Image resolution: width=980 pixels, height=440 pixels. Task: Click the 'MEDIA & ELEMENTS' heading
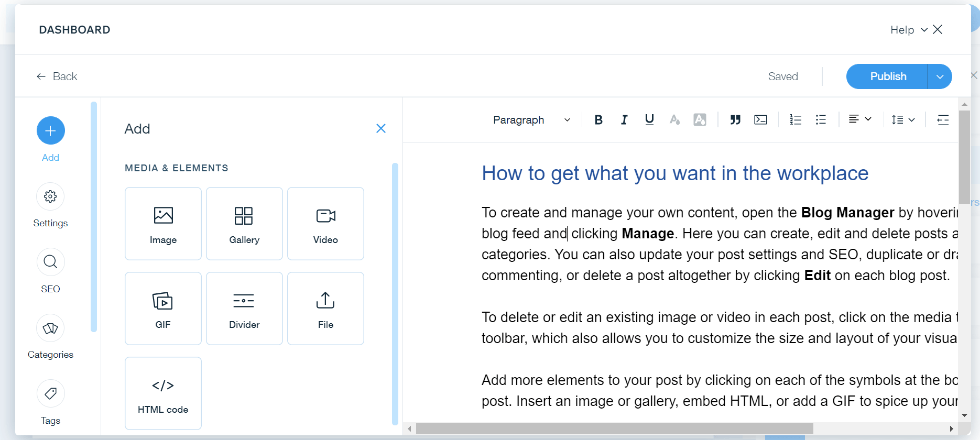tap(177, 168)
